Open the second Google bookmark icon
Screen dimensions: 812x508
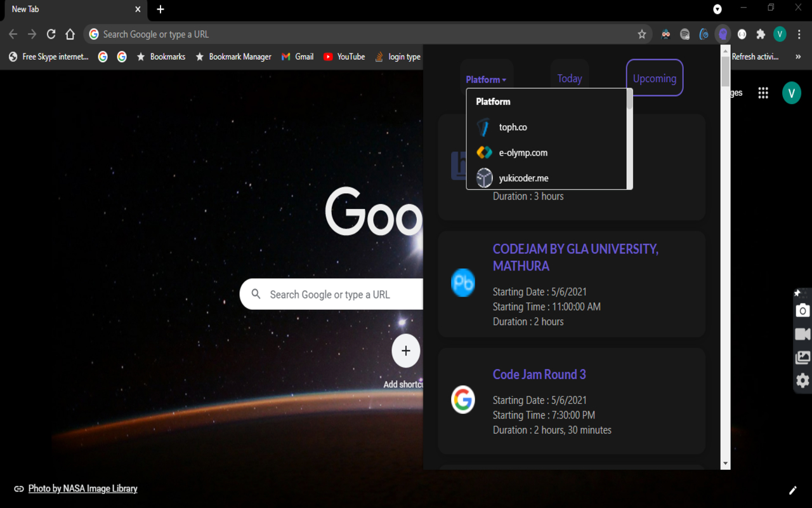click(x=122, y=57)
